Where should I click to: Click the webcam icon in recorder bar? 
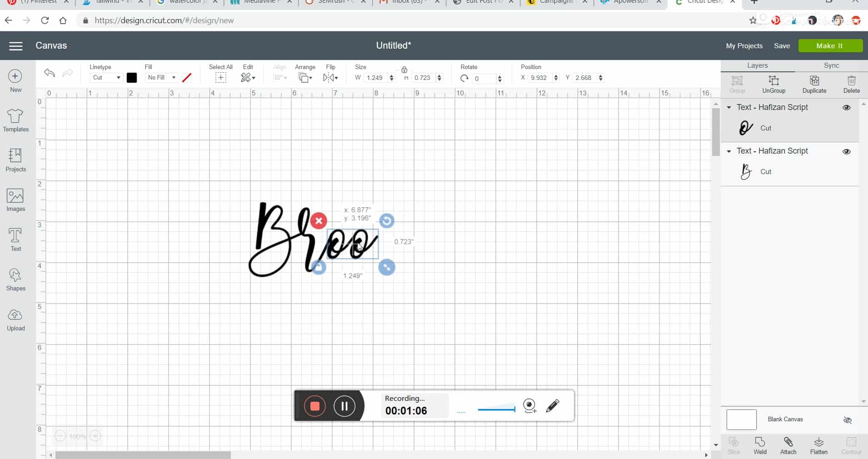[x=529, y=405]
